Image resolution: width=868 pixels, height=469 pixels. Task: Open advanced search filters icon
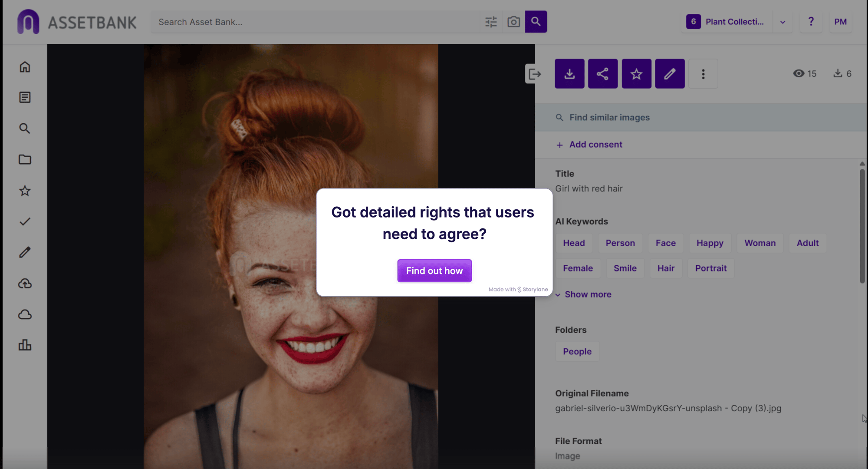tap(491, 22)
